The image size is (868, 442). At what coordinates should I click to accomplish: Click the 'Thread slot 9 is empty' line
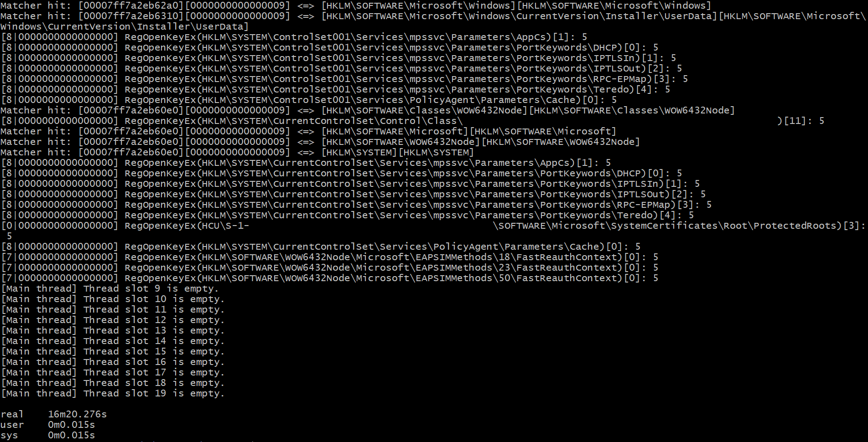point(110,288)
